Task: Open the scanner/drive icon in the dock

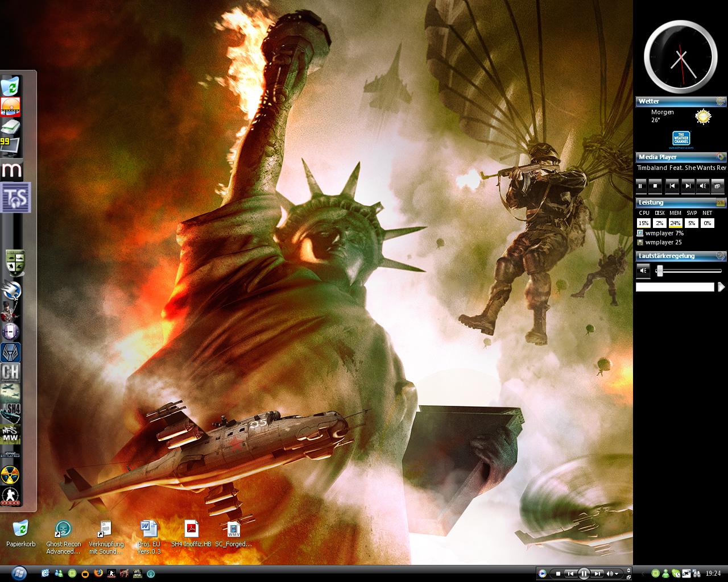Action: tap(10, 127)
